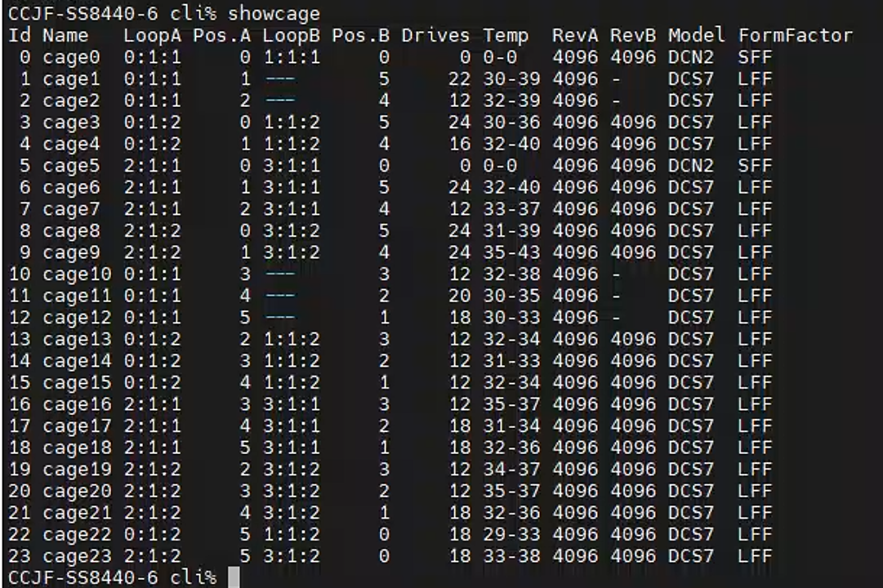Select the cage2 name
This screenshot has height=588, width=883.
tap(71, 100)
